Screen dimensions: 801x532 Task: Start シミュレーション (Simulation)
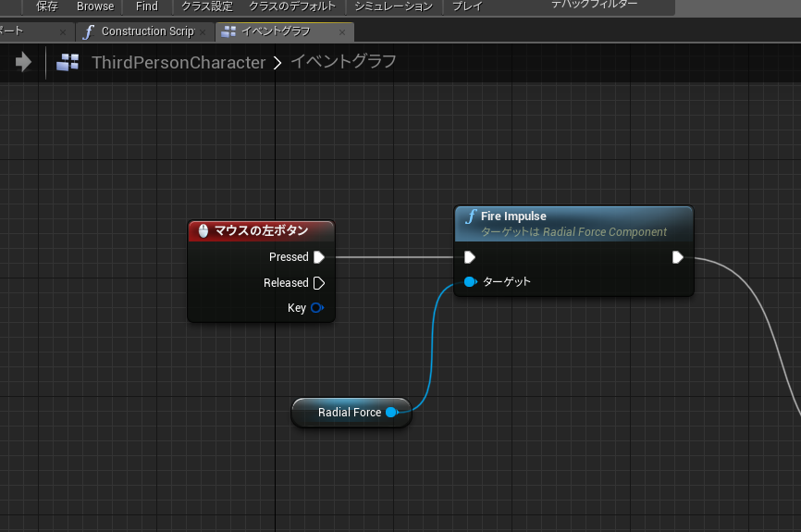click(x=393, y=6)
